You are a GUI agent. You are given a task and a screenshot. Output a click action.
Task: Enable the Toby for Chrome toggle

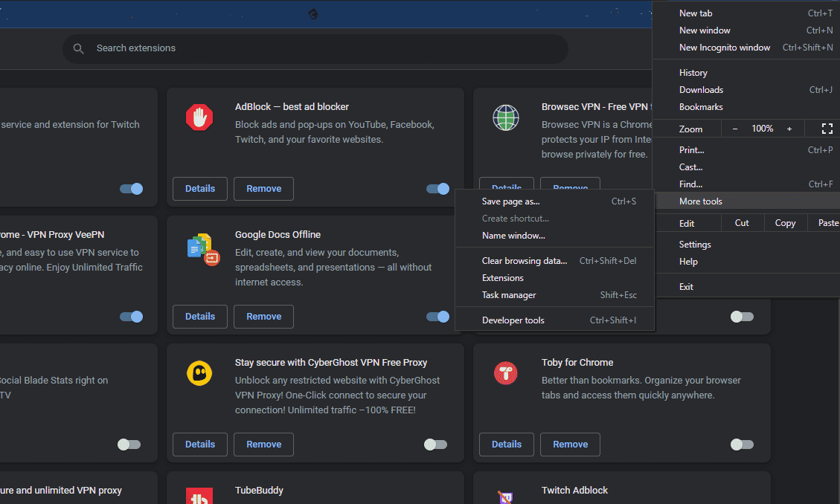[742, 444]
